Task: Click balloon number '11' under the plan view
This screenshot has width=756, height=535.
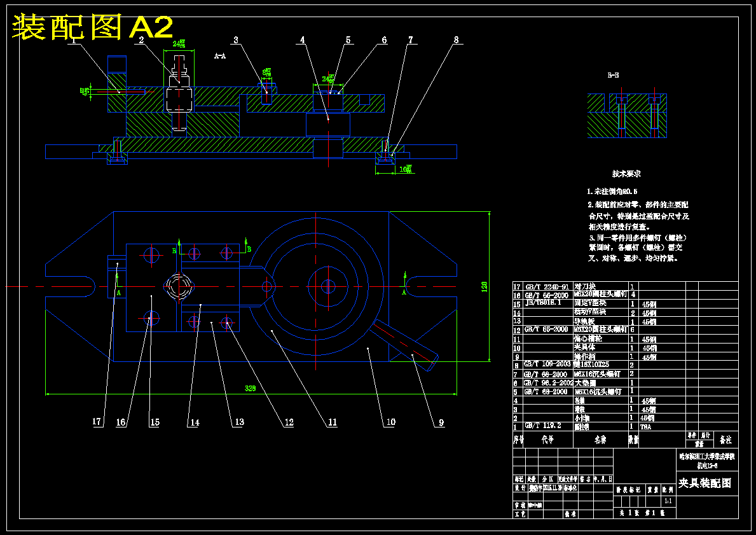Action: (333, 422)
